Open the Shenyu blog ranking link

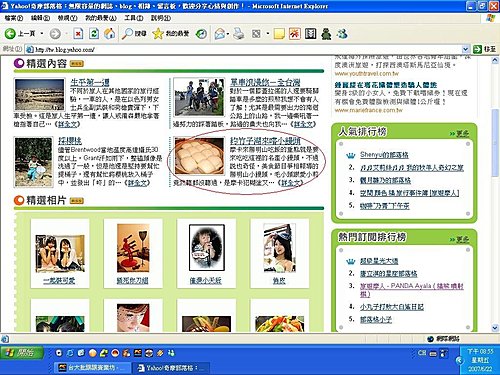tap(384, 155)
